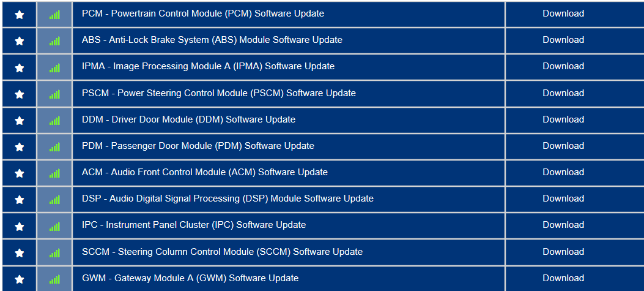Click the Steering Column Control Module title

click(222, 252)
